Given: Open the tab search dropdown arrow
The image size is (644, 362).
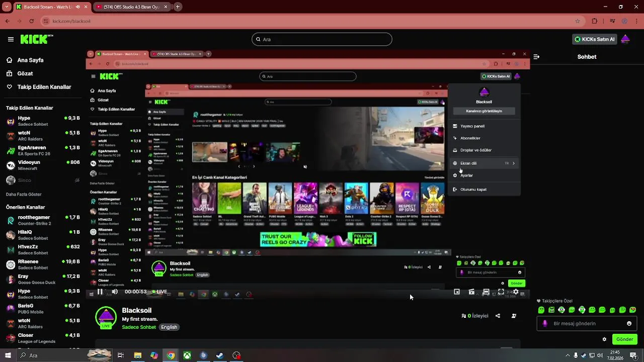Looking at the screenshot, I should click(x=7, y=7).
